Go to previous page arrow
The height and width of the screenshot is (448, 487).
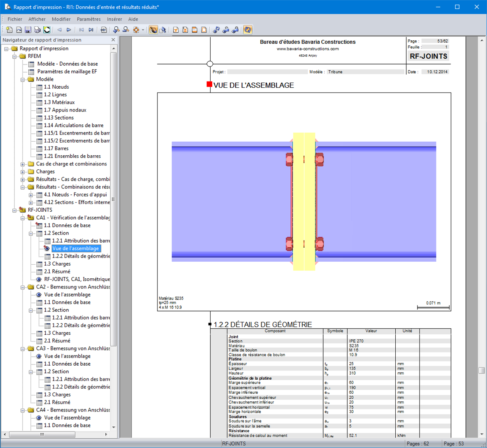coord(59,30)
